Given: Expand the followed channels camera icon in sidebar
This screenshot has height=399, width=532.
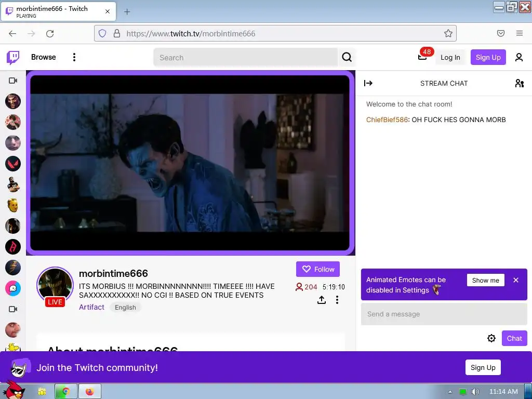Looking at the screenshot, I should pos(13,81).
